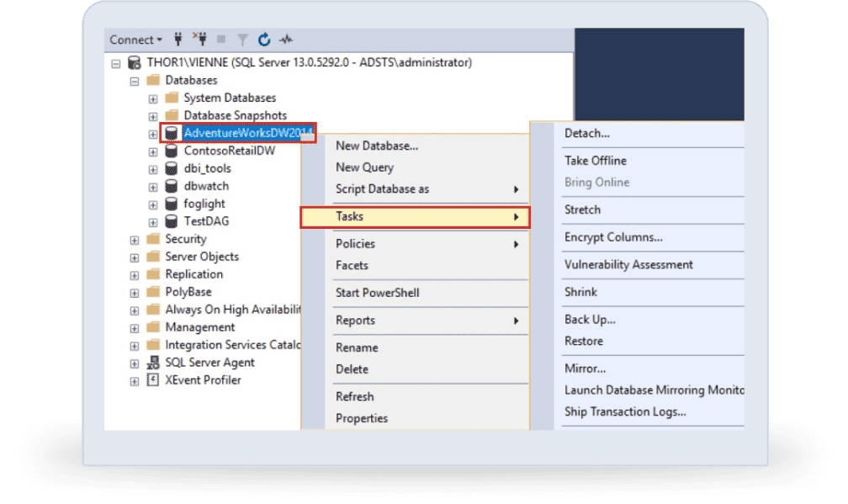
Task: Click the SQL Server Agent icon
Action: [153, 363]
